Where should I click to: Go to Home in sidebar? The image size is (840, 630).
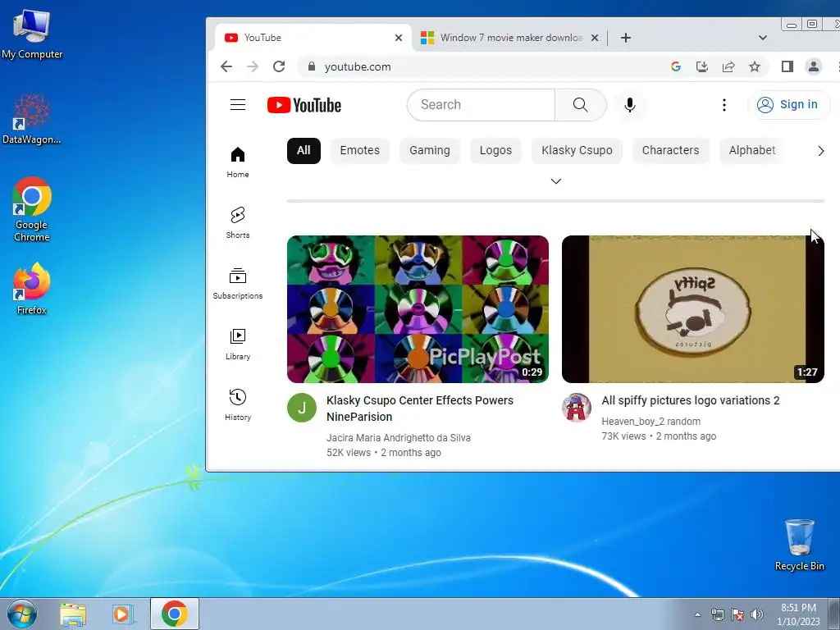[238, 162]
